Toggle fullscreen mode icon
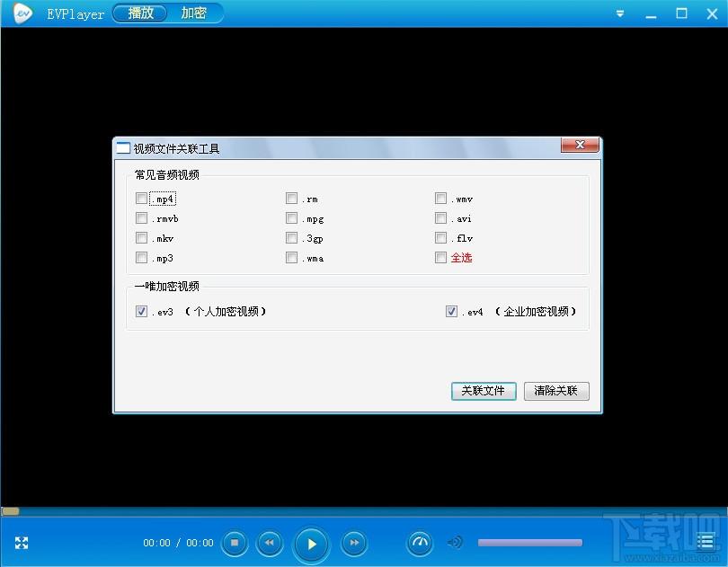This screenshot has width=728, height=567. tap(22, 543)
